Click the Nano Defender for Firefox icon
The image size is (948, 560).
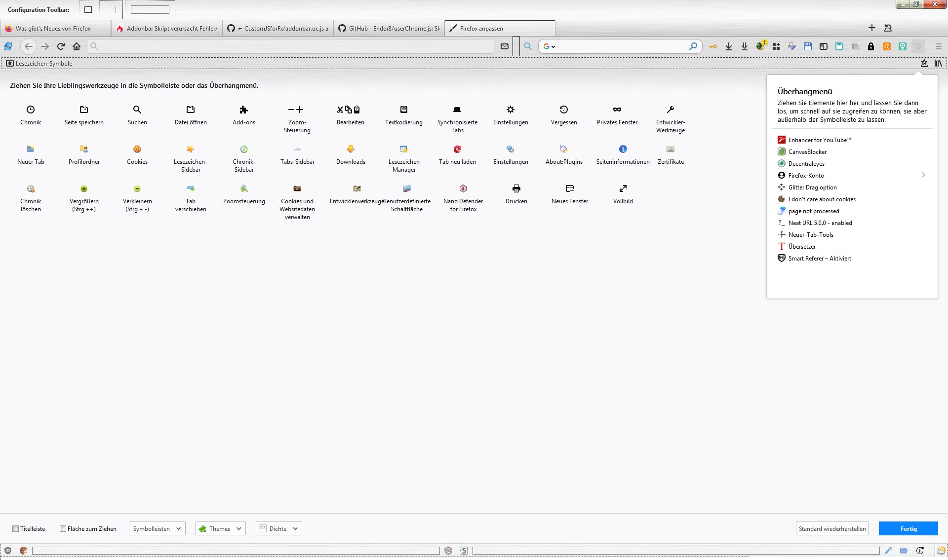pos(463,188)
